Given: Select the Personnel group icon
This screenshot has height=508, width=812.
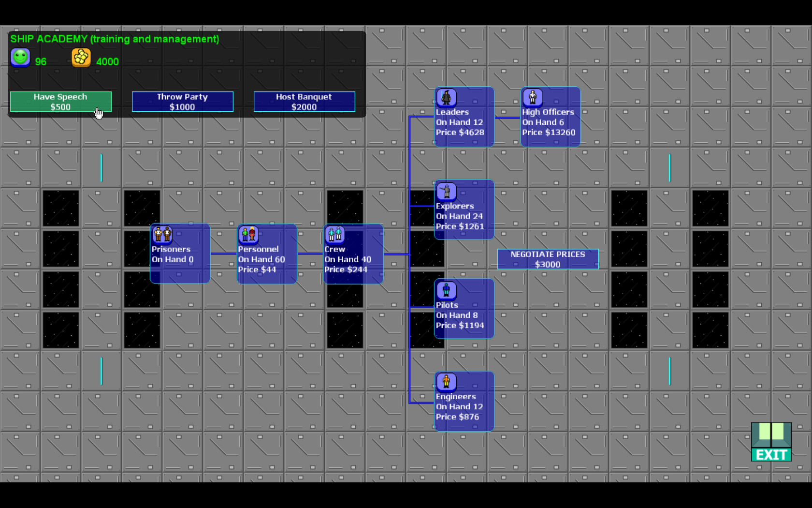Looking at the screenshot, I should [x=248, y=234].
